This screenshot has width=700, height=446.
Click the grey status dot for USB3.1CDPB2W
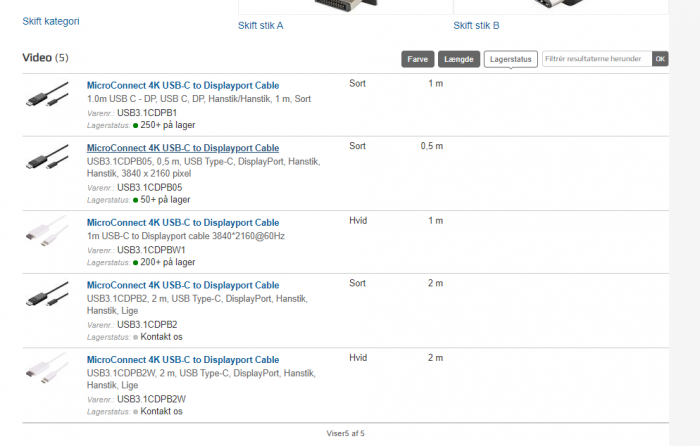tap(135, 412)
